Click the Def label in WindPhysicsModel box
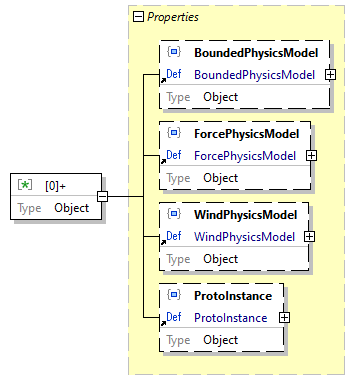Viewport: 361px width, 381px height. click(174, 236)
